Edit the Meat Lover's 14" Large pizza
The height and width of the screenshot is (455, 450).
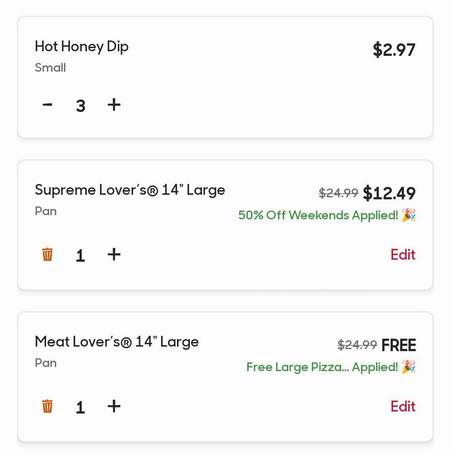403,406
